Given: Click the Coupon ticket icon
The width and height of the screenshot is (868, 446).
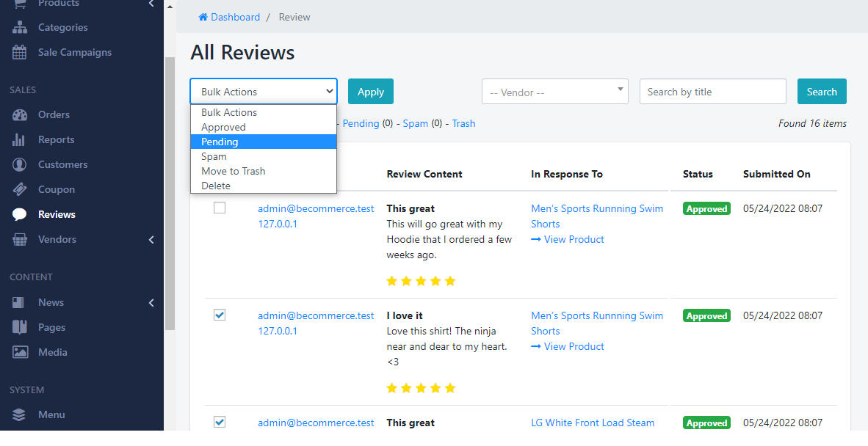Looking at the screenshot, I should [20, 189].
